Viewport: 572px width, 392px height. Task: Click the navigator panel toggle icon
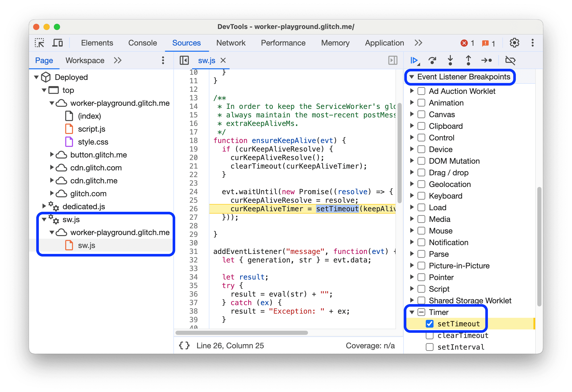pyautogui.click(x=183, y=60)
